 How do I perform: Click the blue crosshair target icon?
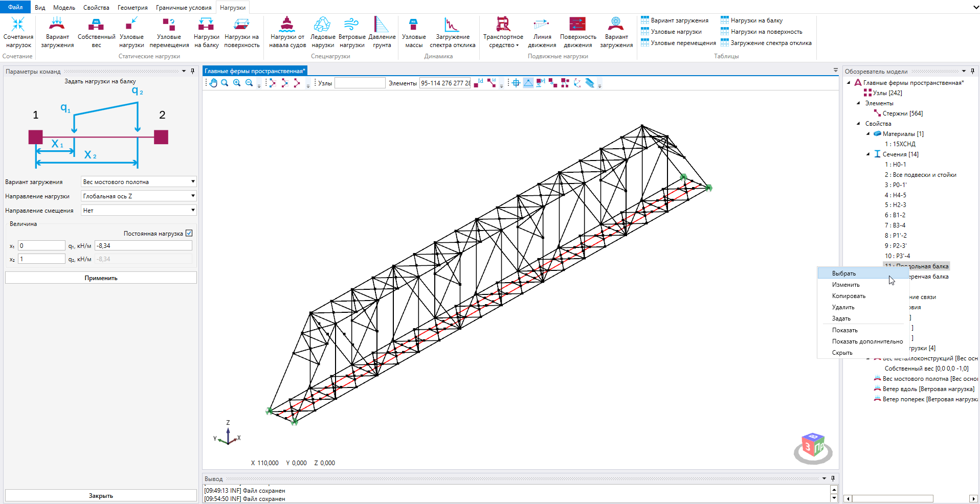(x=516, y=83)
